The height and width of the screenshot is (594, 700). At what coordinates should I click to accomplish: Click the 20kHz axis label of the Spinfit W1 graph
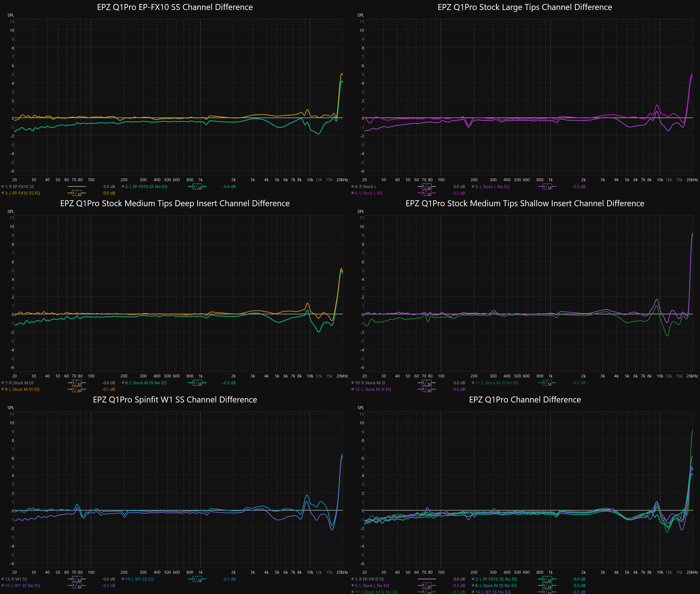tap(342, 572)
